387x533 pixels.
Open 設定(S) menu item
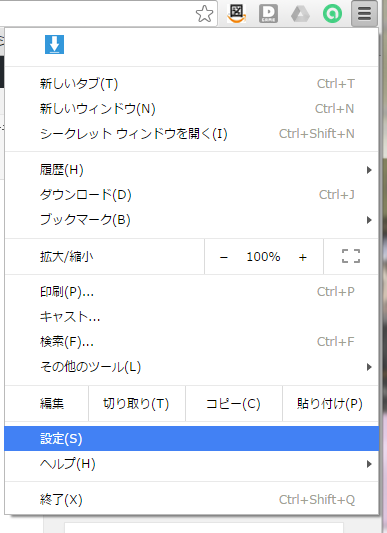(191, 439)
